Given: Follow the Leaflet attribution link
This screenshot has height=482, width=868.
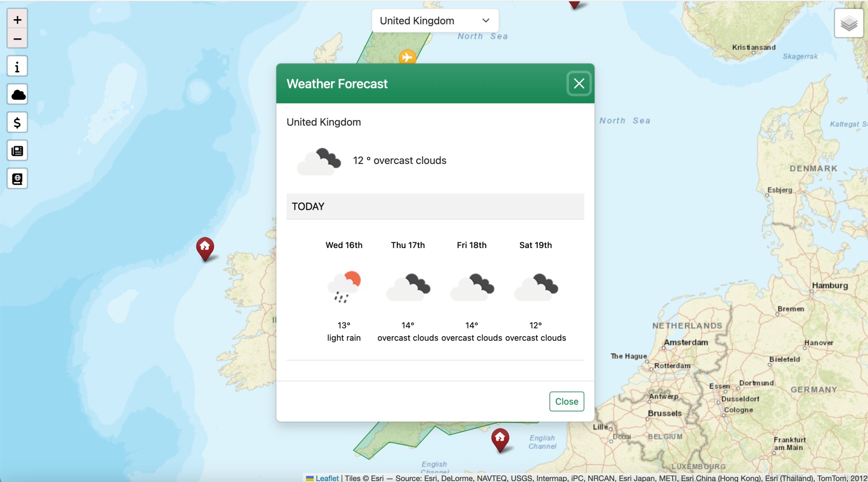Looking at the screenshot, I should tap(327, 478).
